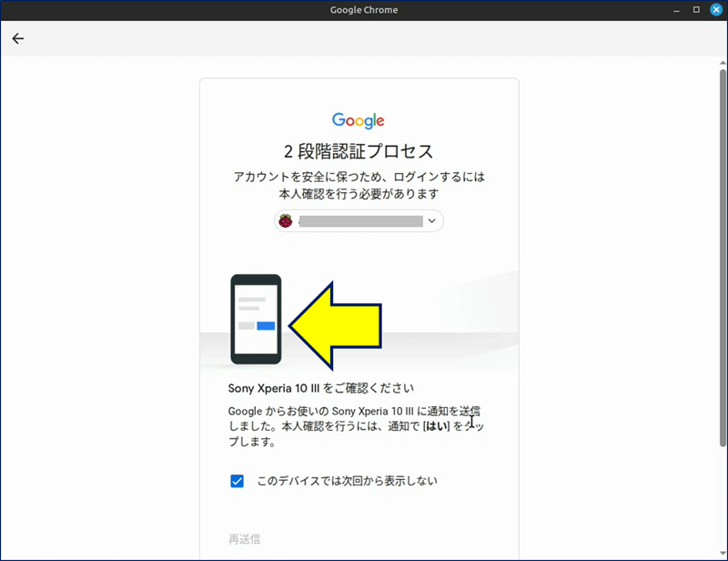Click the phone illustration image
This screenshot has width=728, height=561.
point(256,320)
